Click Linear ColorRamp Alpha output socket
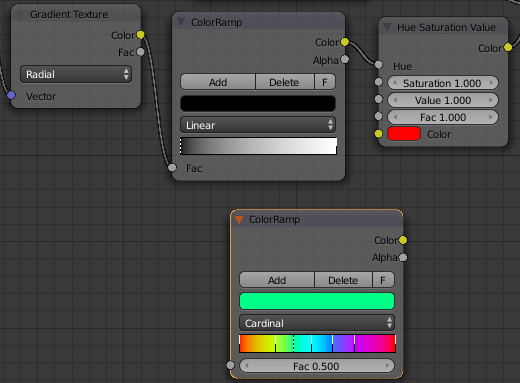The image size is (520, 383). (345, 59)
